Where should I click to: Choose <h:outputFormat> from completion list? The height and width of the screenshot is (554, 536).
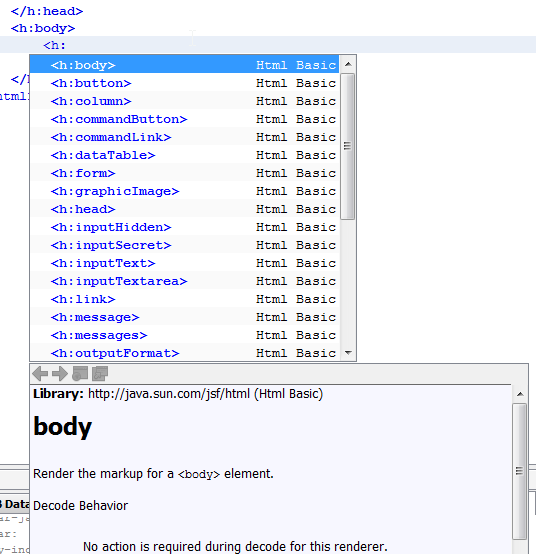pyautogui.click(x=184, y=353)
